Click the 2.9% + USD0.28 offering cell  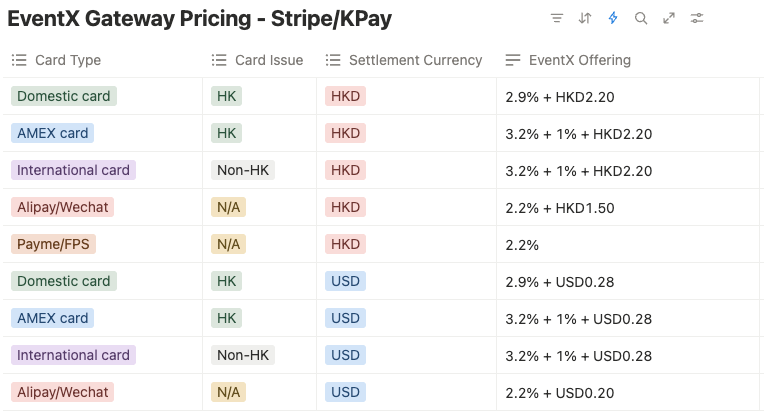pyautogui.click(x=561, y=282)
